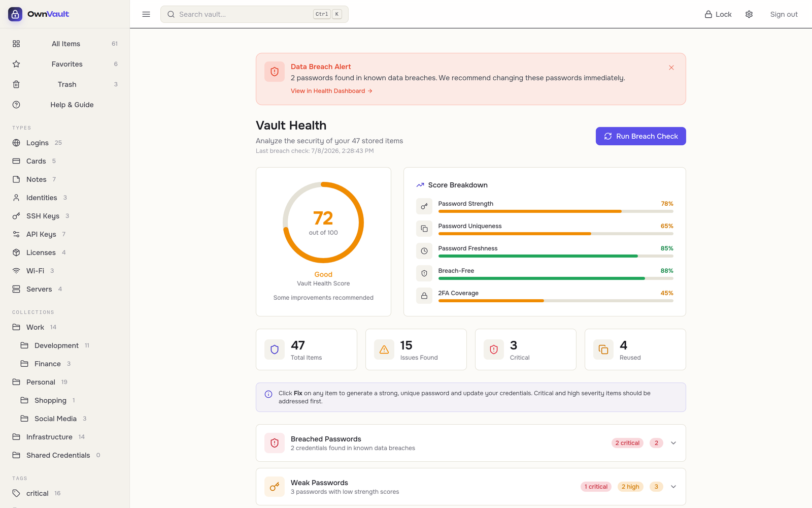Click the Breach-Free shield icon
This screenshot has height=508, width=812.
pos(424,273)
